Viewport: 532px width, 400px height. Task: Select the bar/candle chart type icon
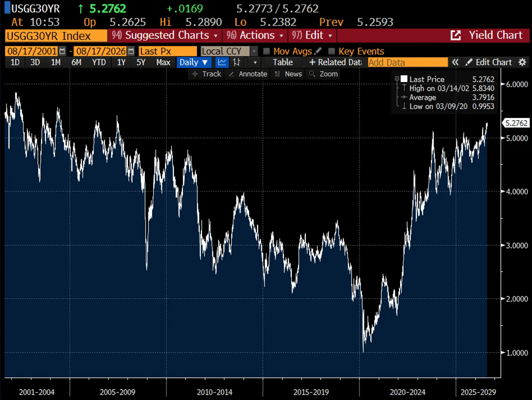point(237,63)
